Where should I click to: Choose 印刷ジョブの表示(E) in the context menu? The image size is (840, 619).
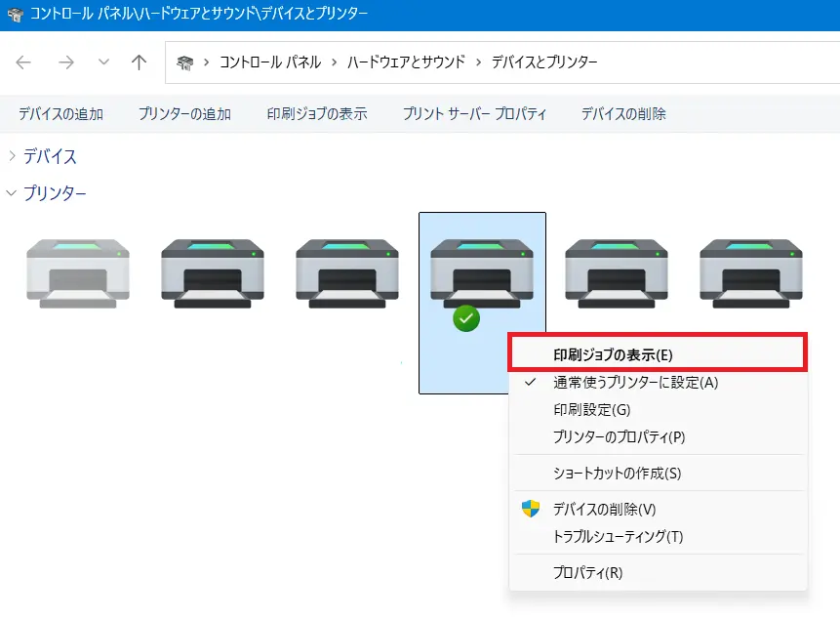click(x=613, y=355)
